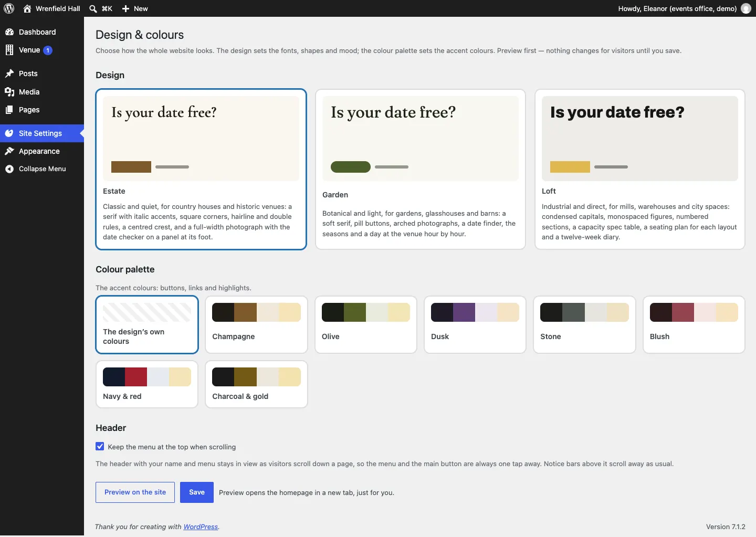Click the home icon beside Wrenfield Hall
This screenshot has width=756, height=537.
(x=27, y=8)
